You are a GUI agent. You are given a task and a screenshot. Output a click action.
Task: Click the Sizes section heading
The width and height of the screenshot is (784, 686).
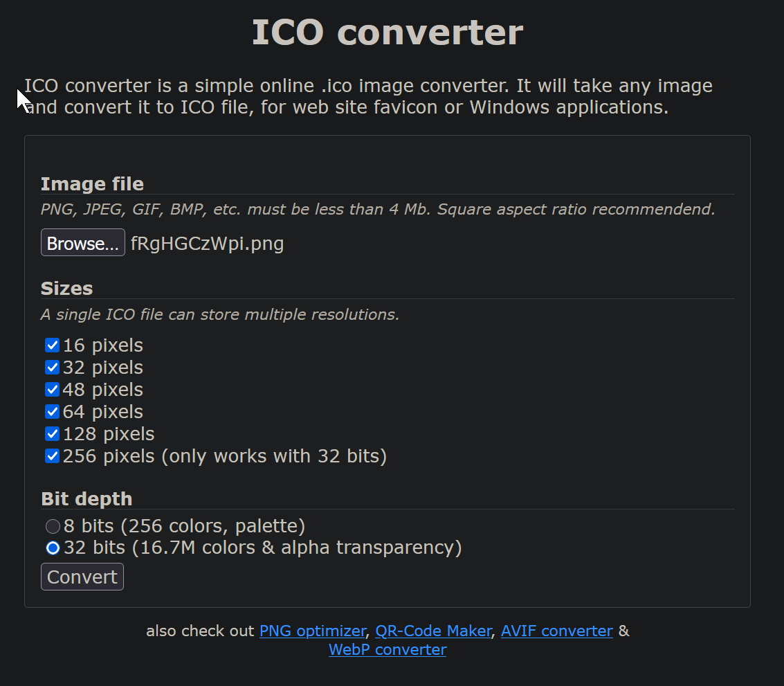(x=66, y=288)
